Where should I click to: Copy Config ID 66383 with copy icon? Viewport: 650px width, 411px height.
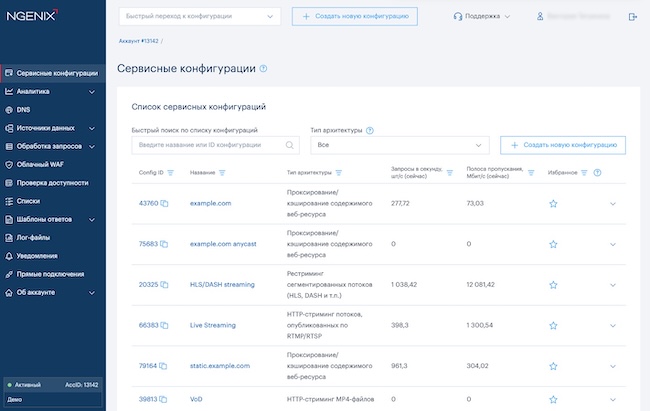164,326
